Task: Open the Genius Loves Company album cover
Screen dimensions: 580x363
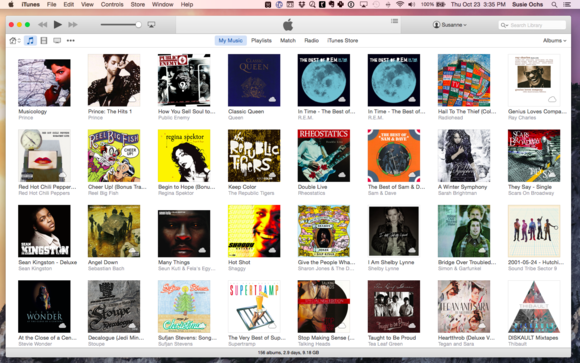Action: click(534, 80)
